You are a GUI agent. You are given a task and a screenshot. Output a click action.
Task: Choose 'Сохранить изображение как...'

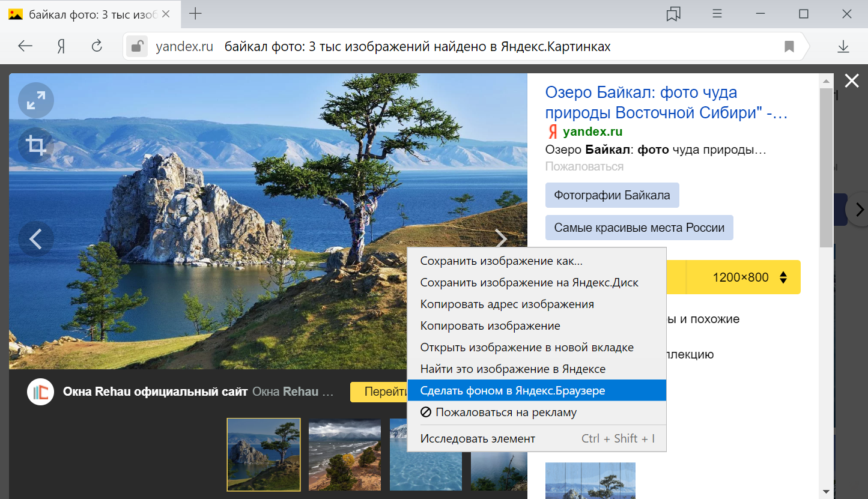pos(501,261)
